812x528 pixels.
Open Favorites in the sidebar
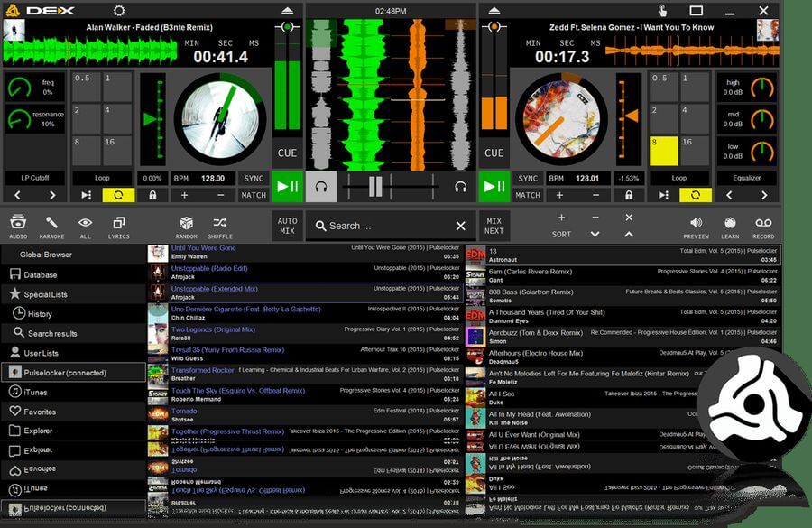pyautogui.click(x=74, y=412)
